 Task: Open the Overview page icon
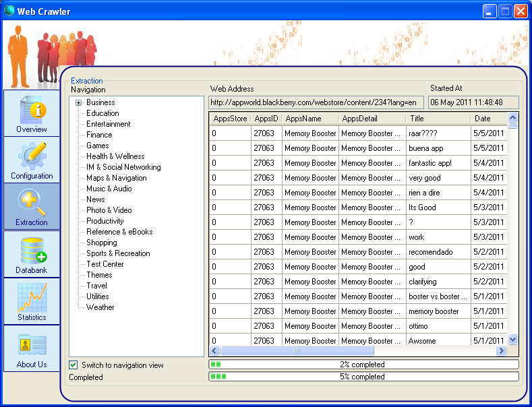pyautogui.click(x=33, y=110)
